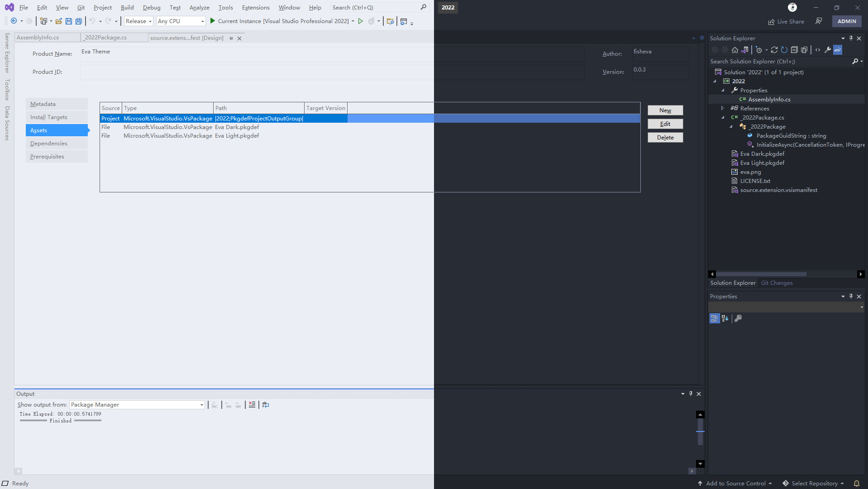
Task: Toggle Alphabetical sort in Properties panel
Action: 725,318
